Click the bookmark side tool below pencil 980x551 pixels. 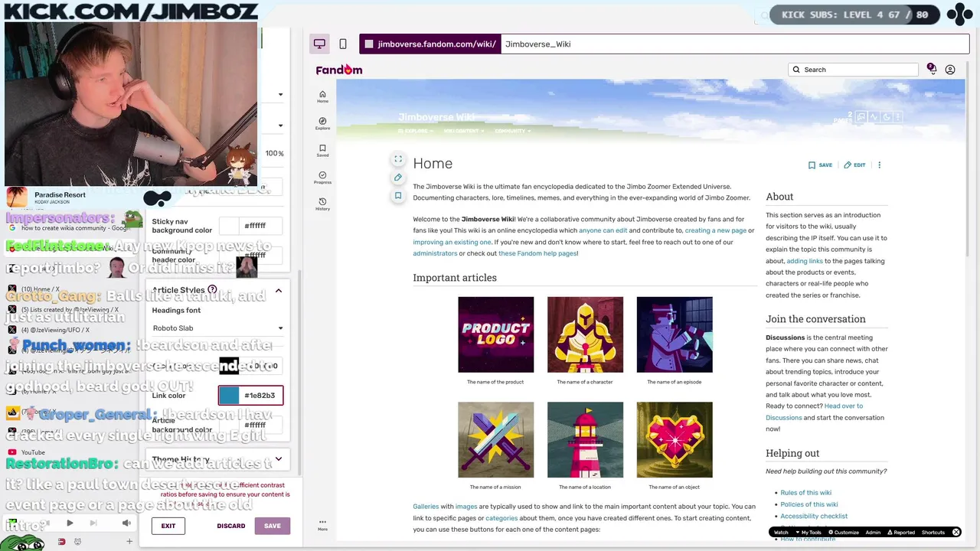(398, 196)
